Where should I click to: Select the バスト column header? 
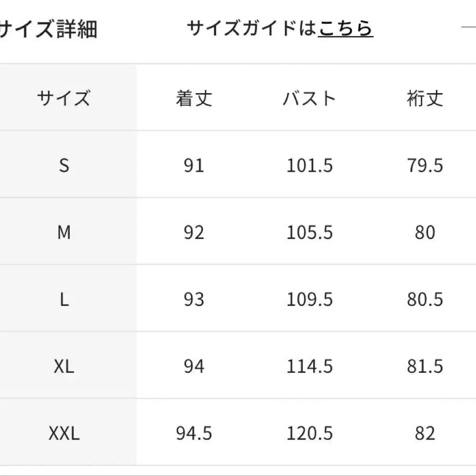point(309,98)
